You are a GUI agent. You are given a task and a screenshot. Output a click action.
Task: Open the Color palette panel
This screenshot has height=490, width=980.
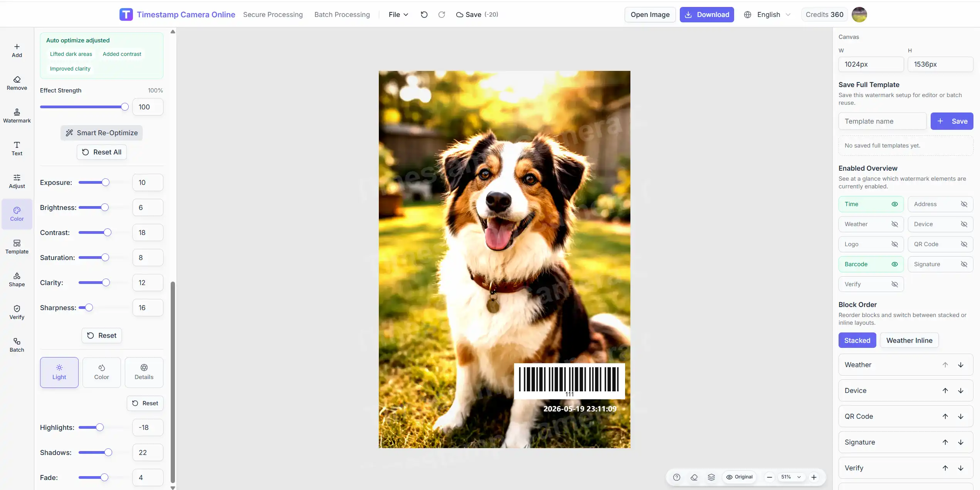(x=17, y=214)
